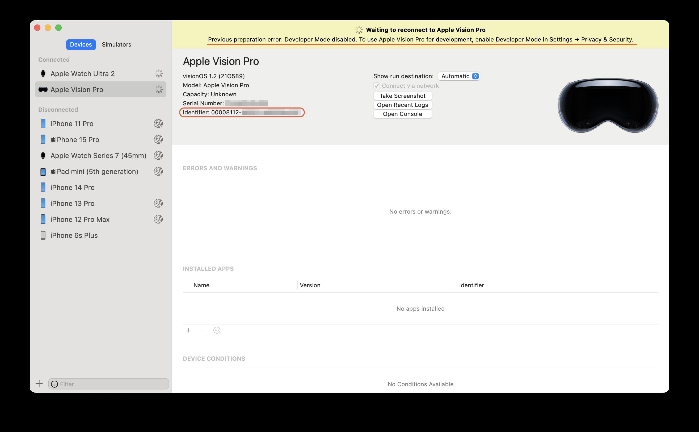Click the visionOS version text
This screenshot has width=699, height=432.
pyautogui.click(x=214, y=76)
